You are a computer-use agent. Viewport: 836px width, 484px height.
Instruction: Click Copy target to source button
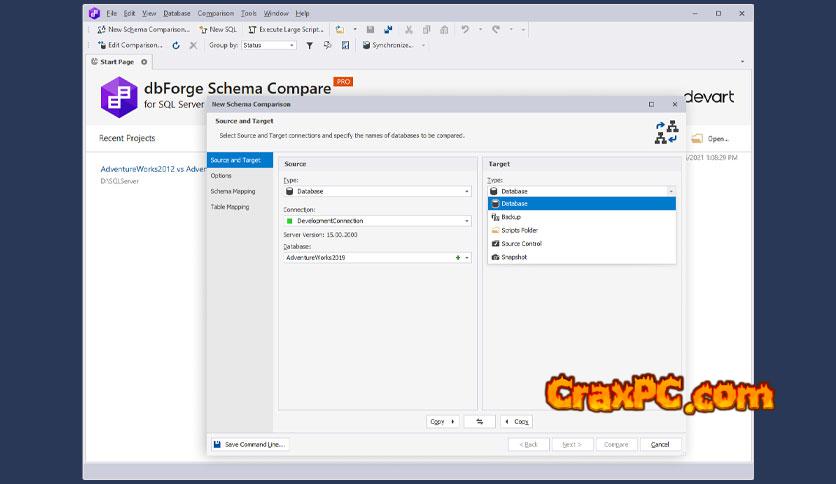coord(516,422)
